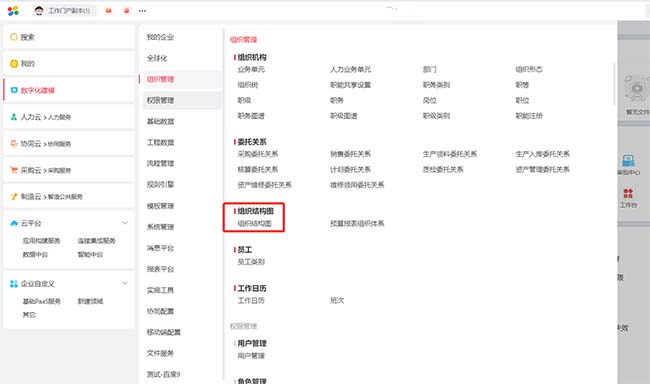
Task: Click the 采购云 shopping cart icon
Action: coord(14,170)
